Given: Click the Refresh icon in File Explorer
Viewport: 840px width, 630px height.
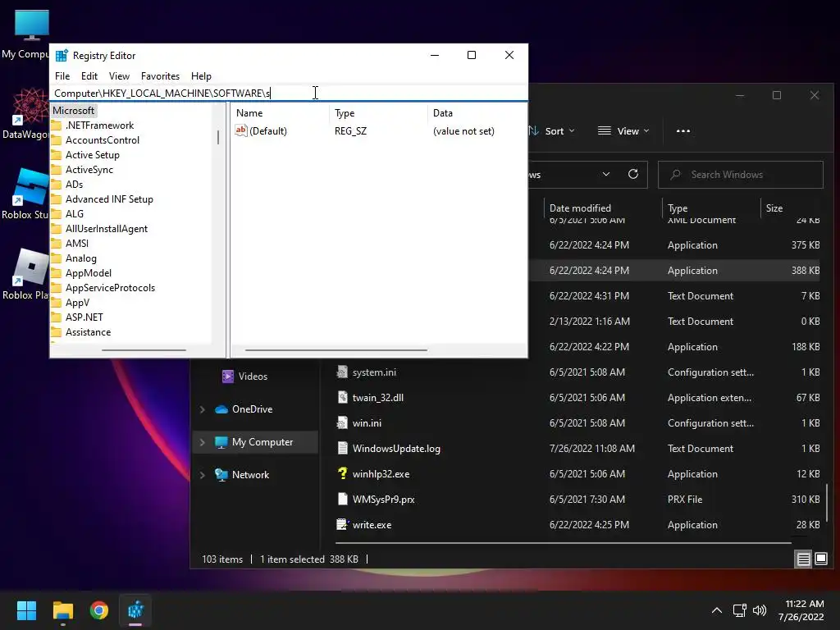Looking at the screenshot, I should (x=633, y=174).
